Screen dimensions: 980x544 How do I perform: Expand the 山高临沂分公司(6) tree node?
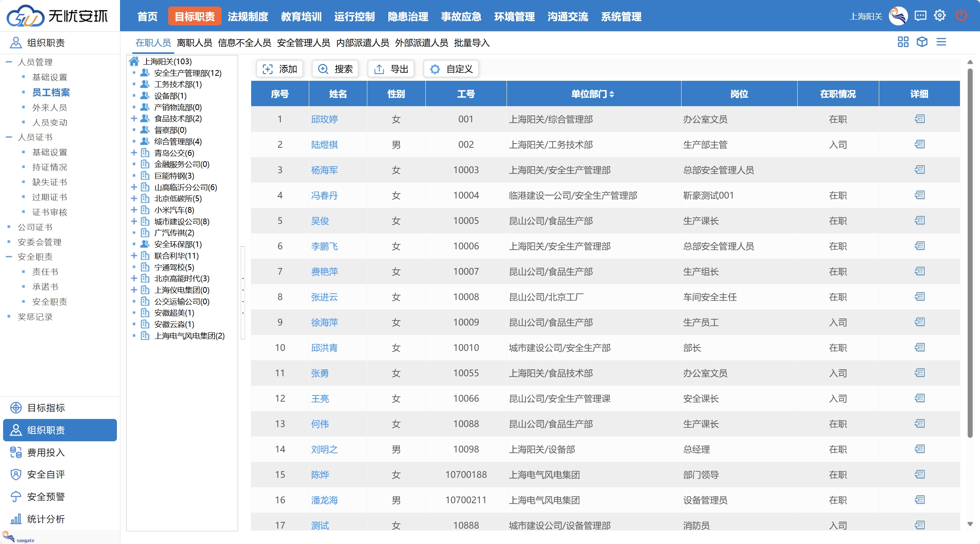[x=134, y=187]
